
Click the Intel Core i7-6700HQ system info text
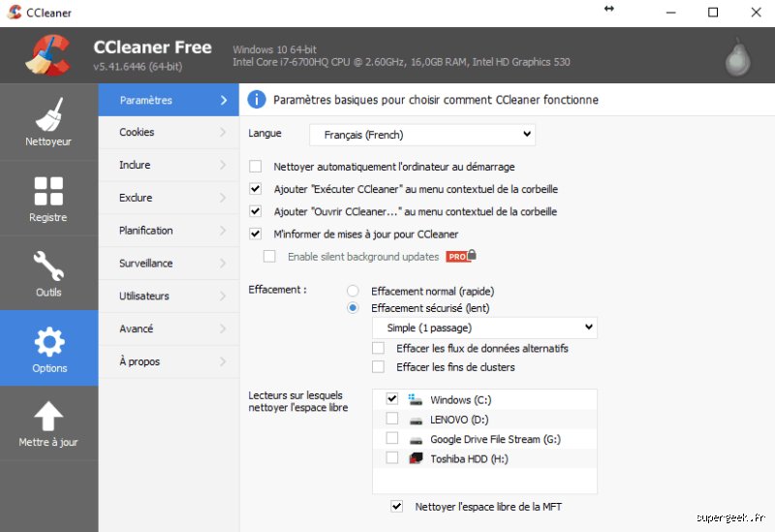tap(401, 62)
